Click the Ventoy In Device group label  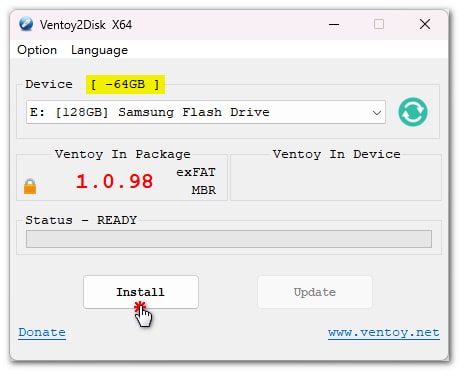coord(336,154)
